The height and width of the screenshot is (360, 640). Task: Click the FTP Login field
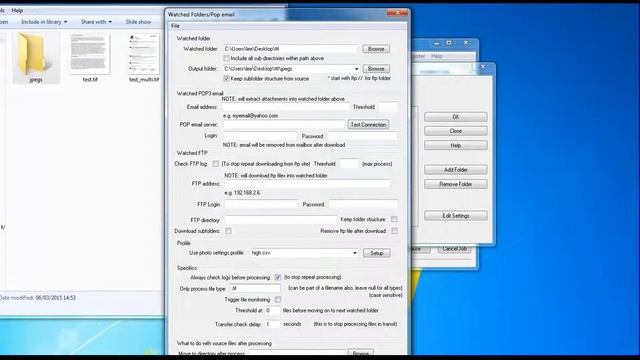pyautogui.click(x=261, y=204)
